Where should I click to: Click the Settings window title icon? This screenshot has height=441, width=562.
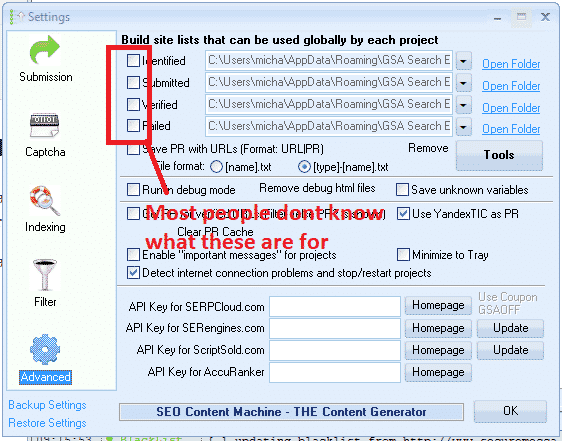16,17
